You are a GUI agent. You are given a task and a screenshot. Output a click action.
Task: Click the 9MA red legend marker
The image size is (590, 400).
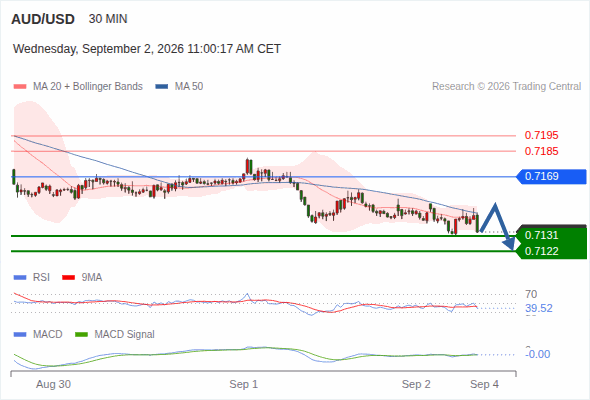(68, 278)
